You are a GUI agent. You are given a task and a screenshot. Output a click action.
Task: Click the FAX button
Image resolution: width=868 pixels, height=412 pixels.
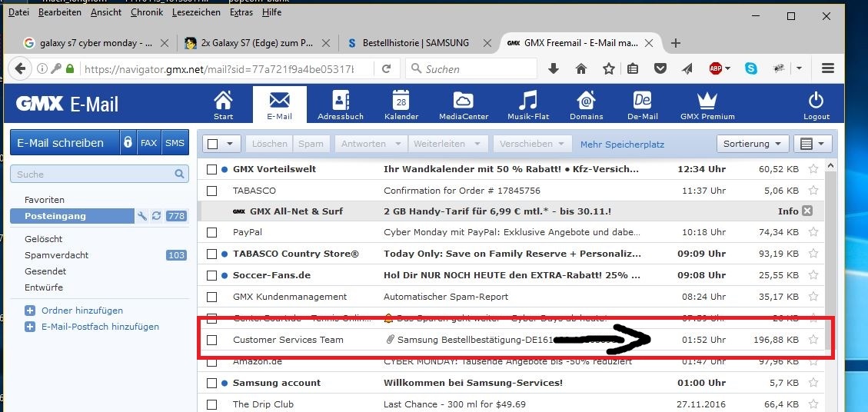pos(148,142)
